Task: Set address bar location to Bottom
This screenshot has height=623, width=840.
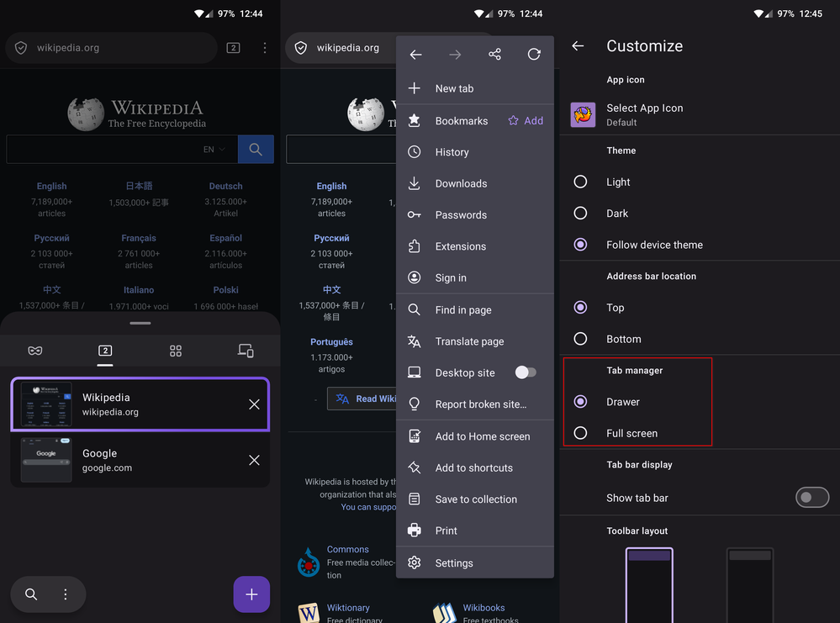Action: coord(580,339)
